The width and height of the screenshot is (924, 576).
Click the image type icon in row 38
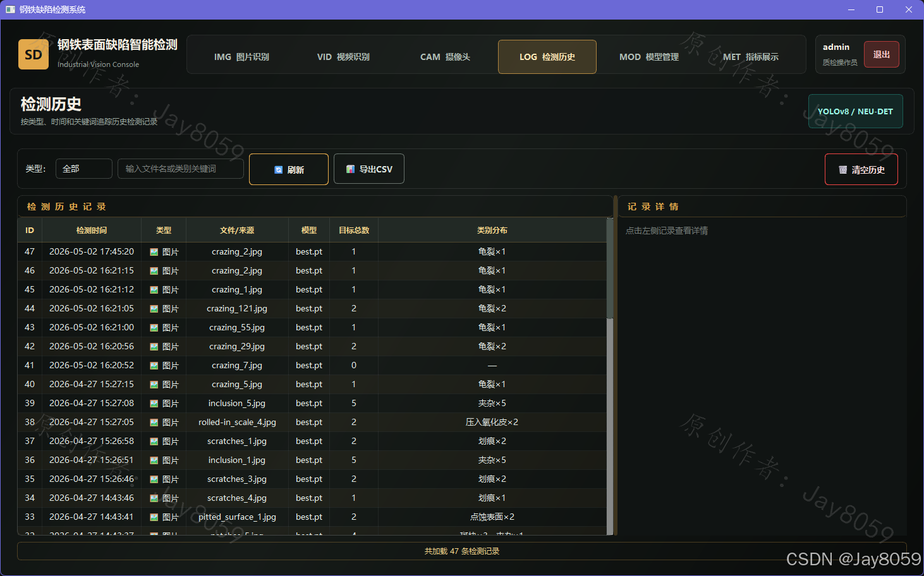coord(154,423)
